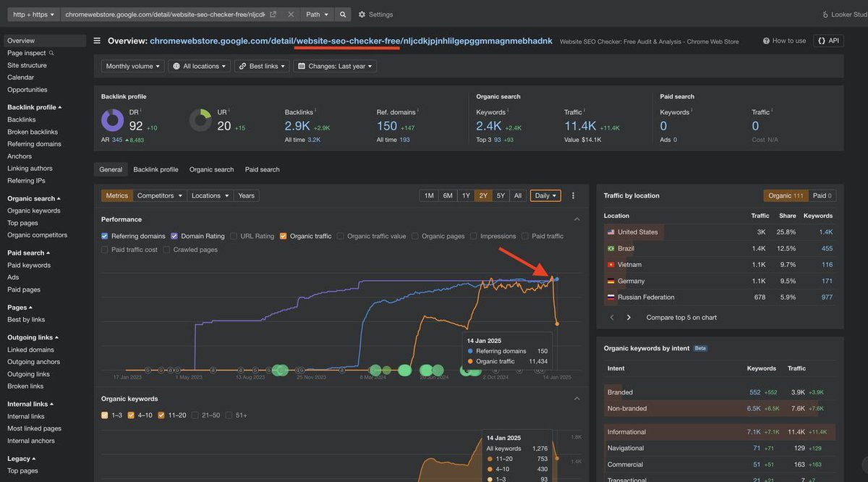868x482 pixels.
Task: Switch to Paid search tab
Action: (262, 169)
